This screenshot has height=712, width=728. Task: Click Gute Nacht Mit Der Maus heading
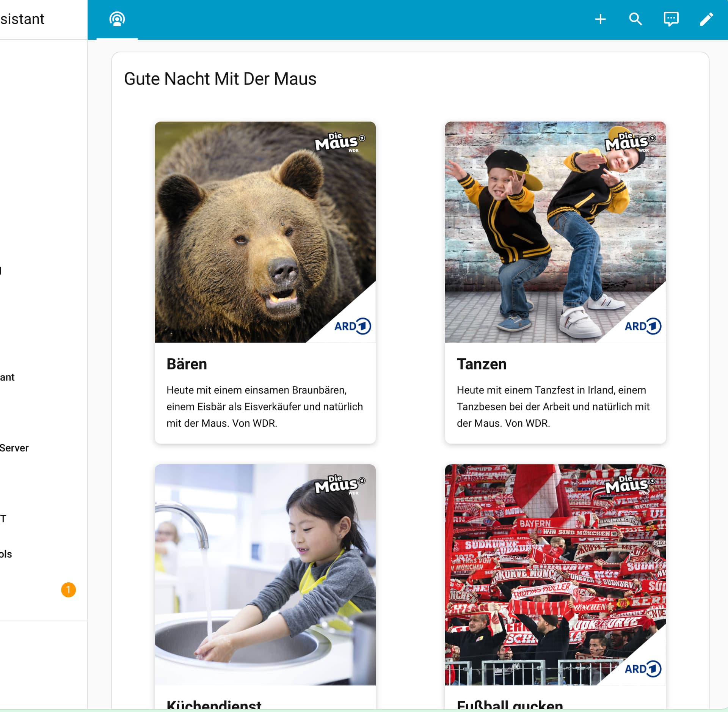tap(220, 79)
